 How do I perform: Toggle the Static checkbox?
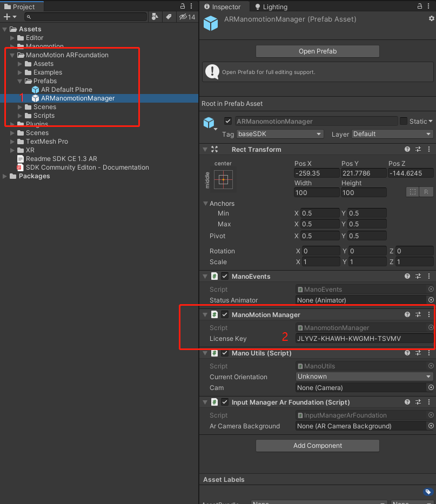pyautogui.click(x=404, y=121)
